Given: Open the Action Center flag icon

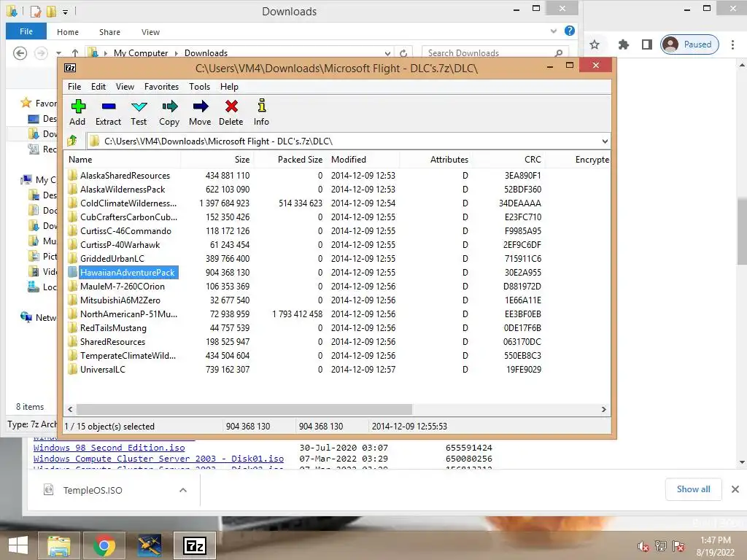Looking at the screenshot, I should click(x=678, y=546).
